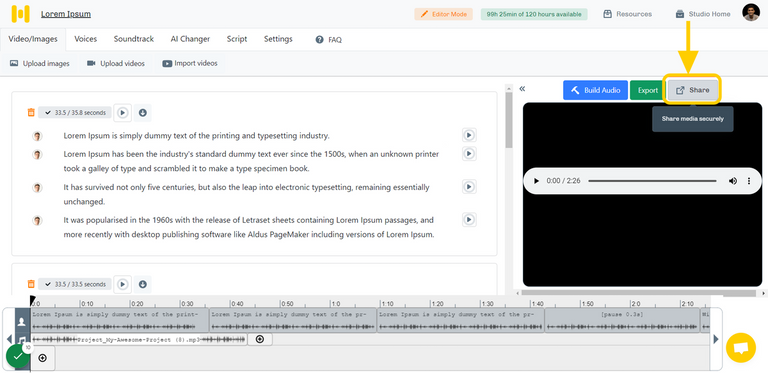Open the Soundtrack tab
The image size is (768, 373).
click(x=134, y=39)
